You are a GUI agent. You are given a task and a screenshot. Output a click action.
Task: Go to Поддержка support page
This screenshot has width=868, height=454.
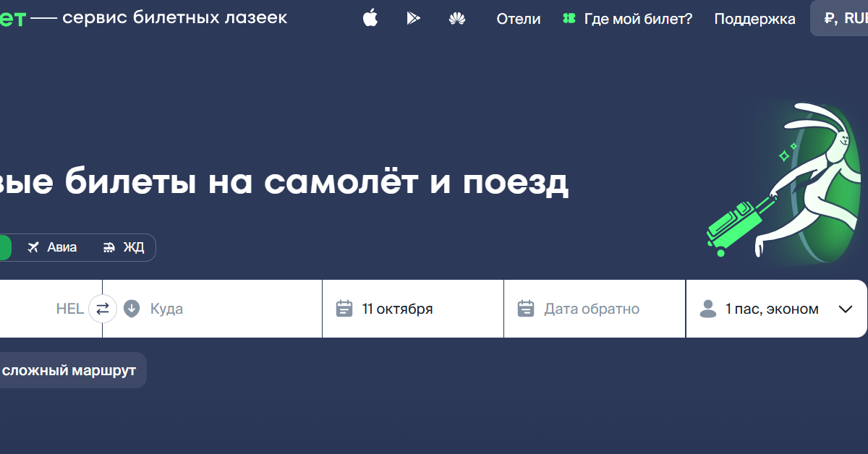(754, 19)
